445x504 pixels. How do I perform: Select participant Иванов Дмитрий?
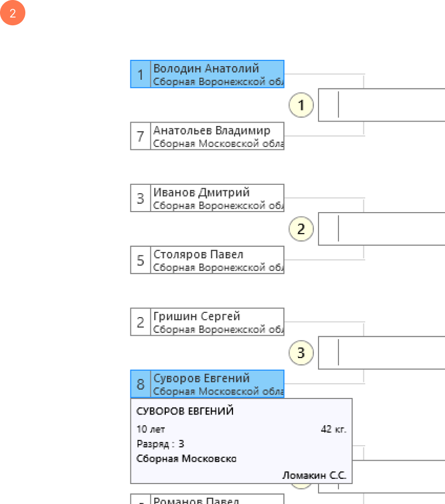tap(217, 198)
